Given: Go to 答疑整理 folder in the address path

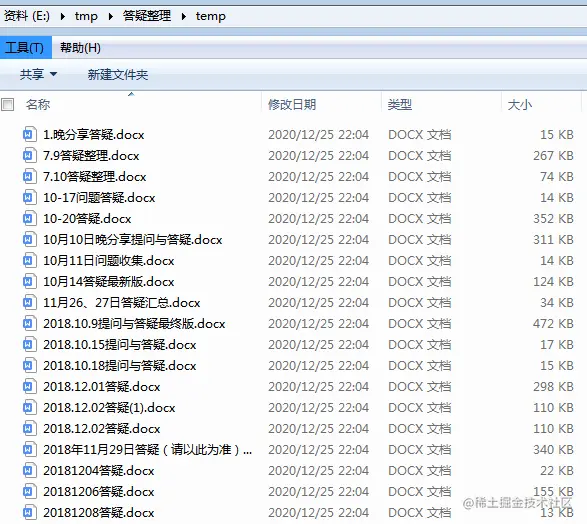Looking at the screenshot, I should pos(147,16).
